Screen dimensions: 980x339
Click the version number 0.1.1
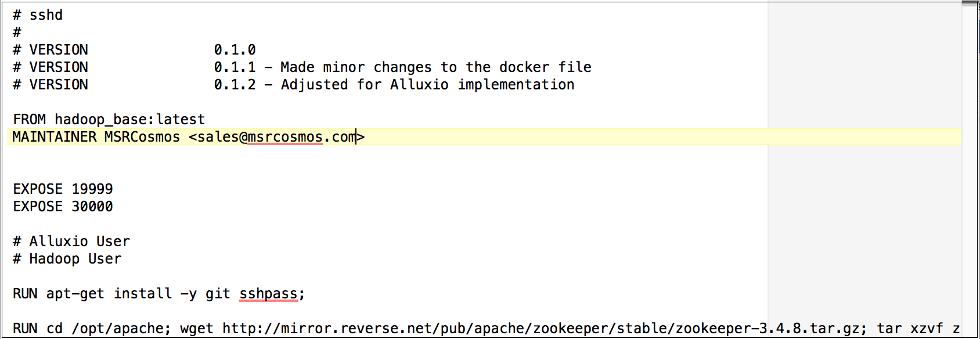tap(235, 67)
